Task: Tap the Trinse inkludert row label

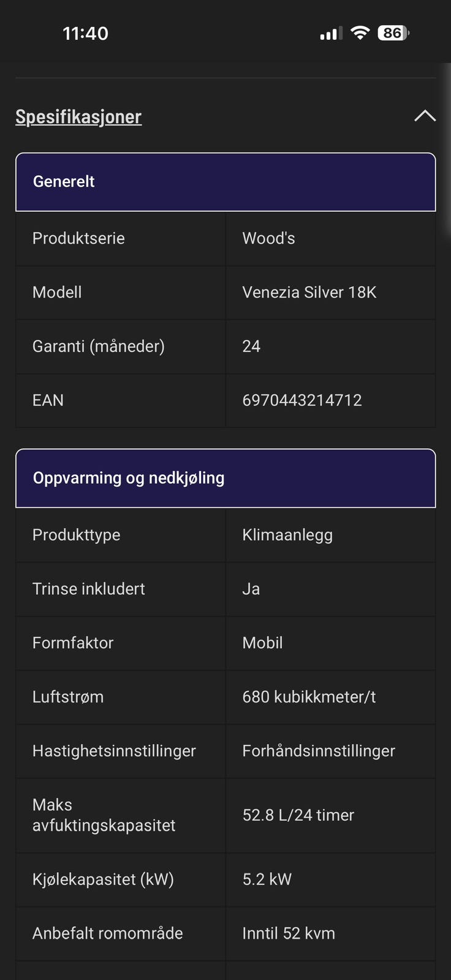Action: click(89, 589)
